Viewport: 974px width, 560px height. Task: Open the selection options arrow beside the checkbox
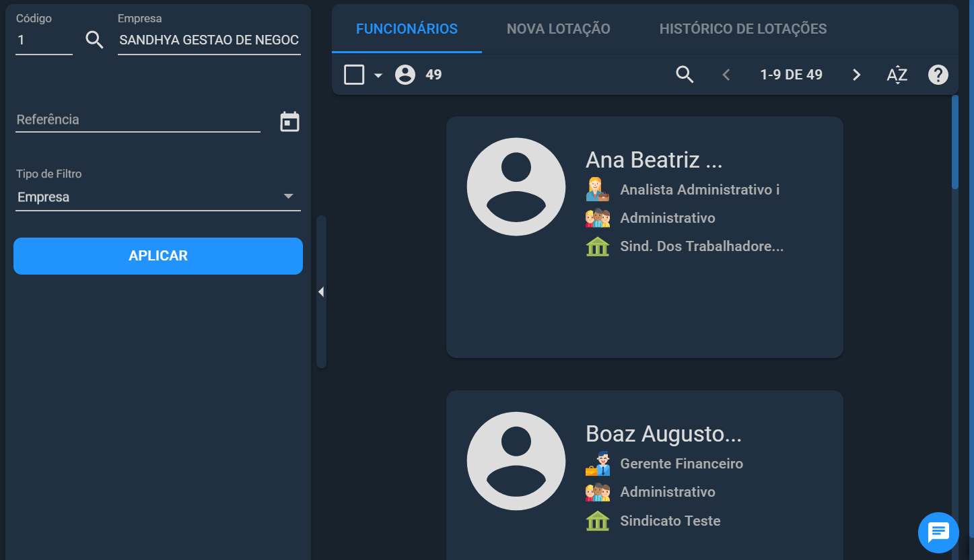(x=378, y=75)
